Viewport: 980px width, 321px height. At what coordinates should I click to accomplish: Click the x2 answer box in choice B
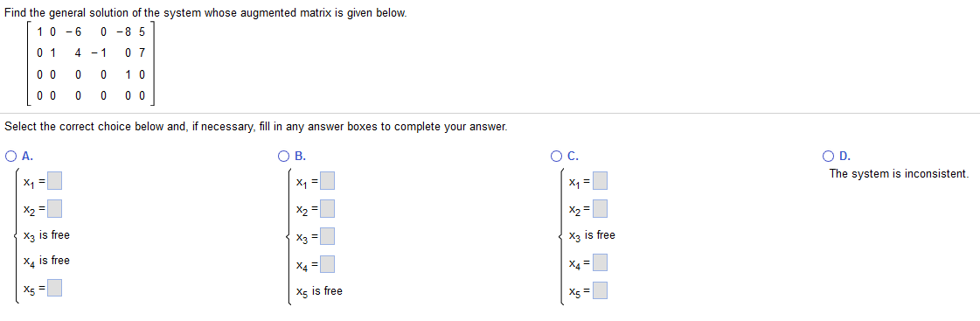[x=328, y=207]
